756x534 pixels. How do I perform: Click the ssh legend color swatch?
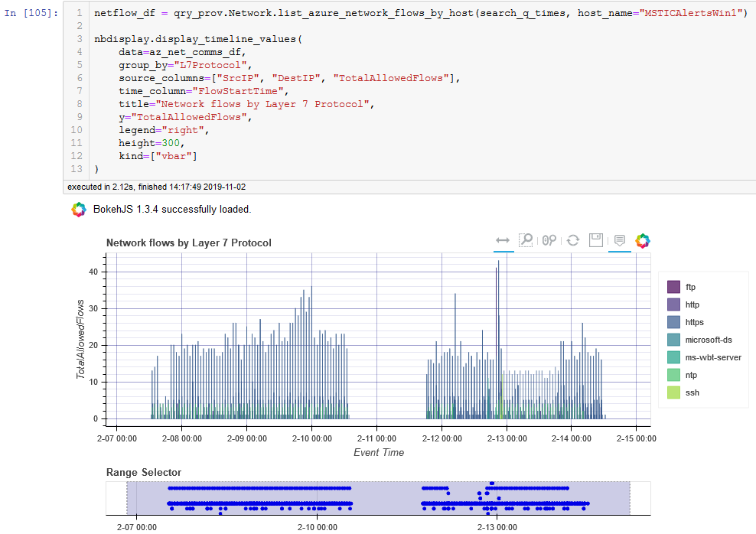click(x=673, y=392)
